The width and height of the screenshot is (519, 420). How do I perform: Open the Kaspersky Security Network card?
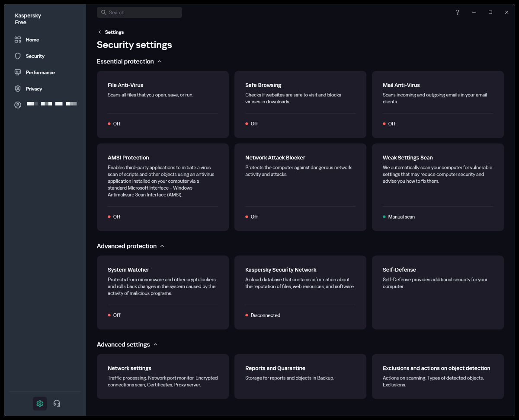[x=300, y=293]
